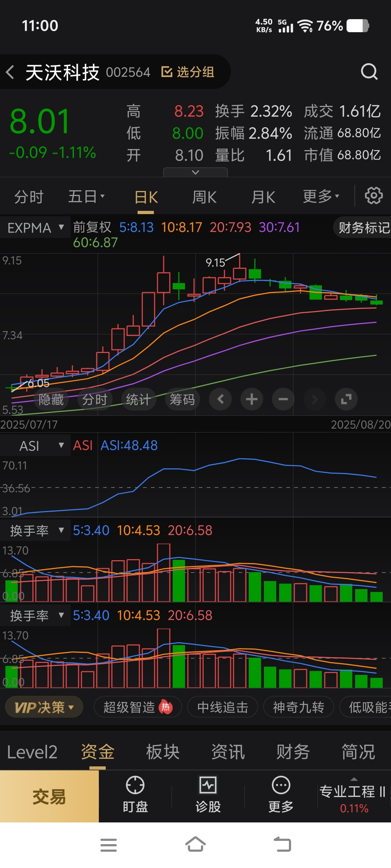Switch to 分时 chart tab

coord(29,197)
